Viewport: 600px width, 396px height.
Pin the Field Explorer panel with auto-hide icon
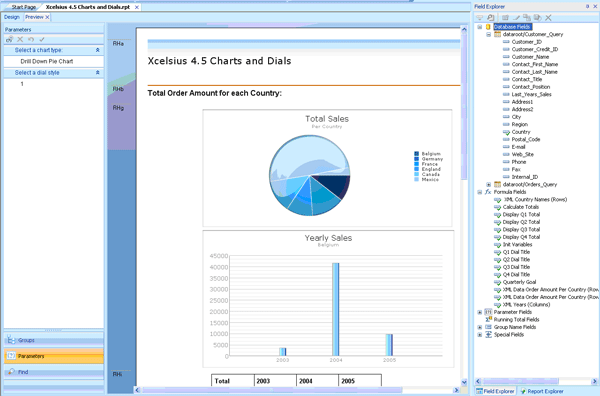coord(588,7)
